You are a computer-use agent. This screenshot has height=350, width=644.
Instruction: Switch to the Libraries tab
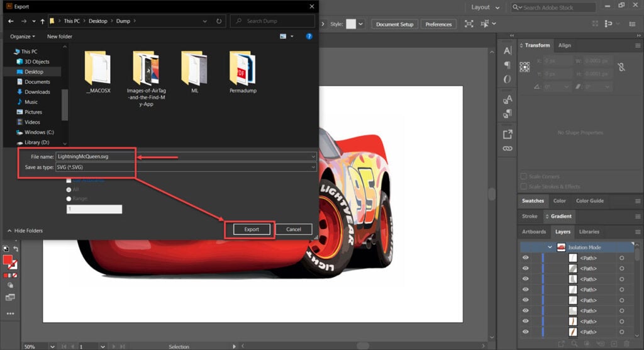pos(589,232)
